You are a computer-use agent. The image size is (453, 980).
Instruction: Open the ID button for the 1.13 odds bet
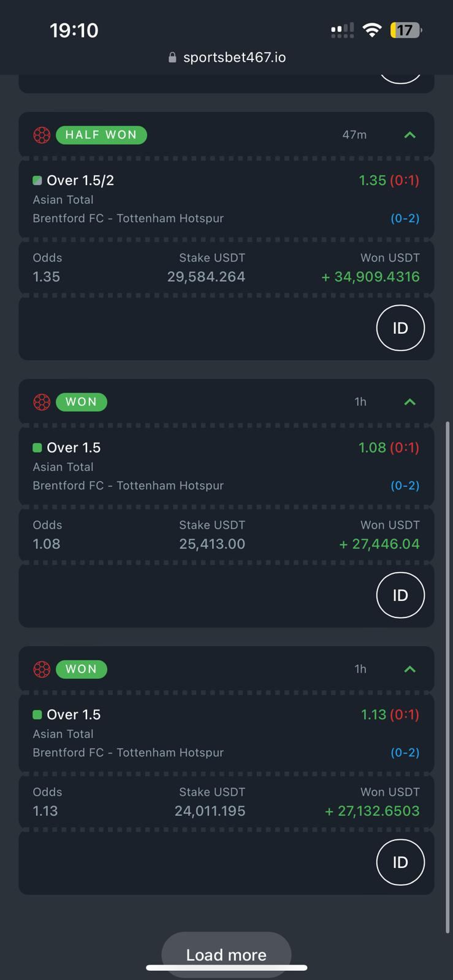(400, 862)
